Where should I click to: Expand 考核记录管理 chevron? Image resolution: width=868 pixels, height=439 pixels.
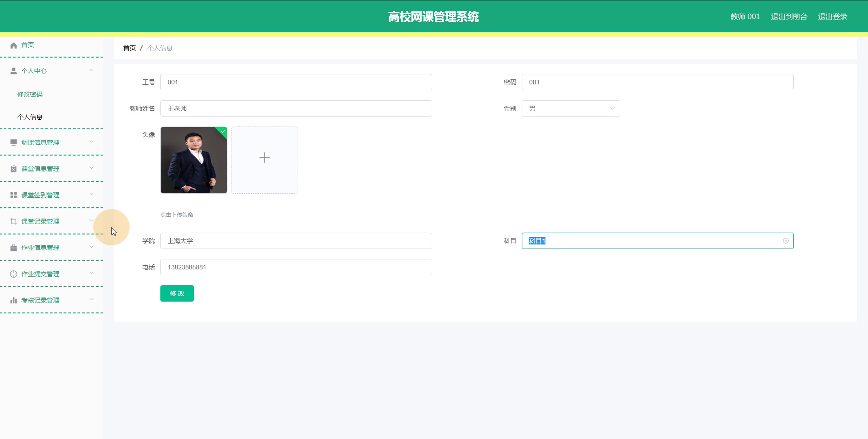coord(92,299)
